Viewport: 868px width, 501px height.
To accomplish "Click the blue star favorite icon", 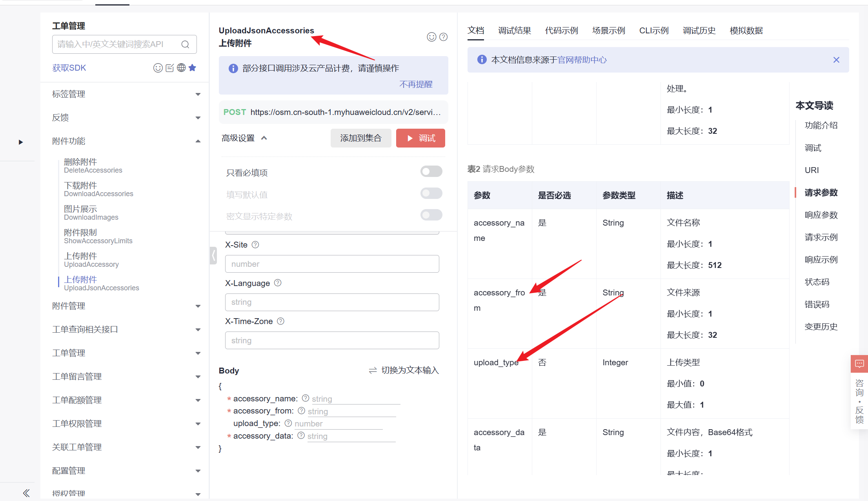I will (192, 68).
